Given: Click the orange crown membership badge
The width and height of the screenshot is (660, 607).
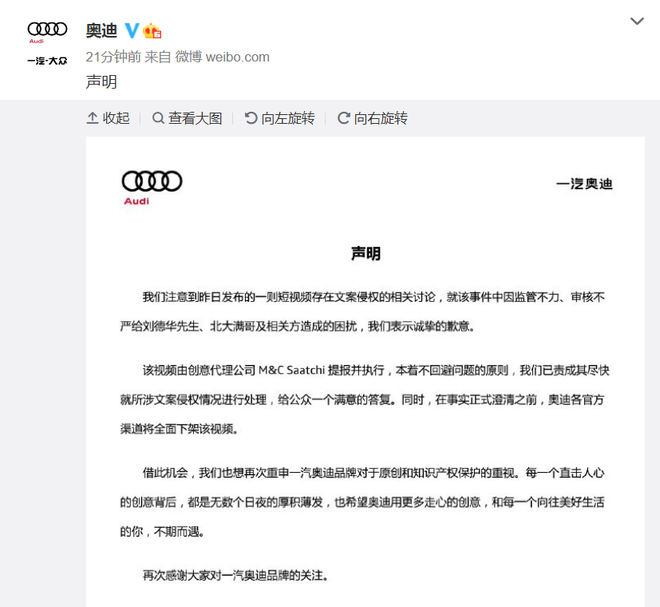Looking at the screenshot, I should pyautogui.click(x=152, y=31).
